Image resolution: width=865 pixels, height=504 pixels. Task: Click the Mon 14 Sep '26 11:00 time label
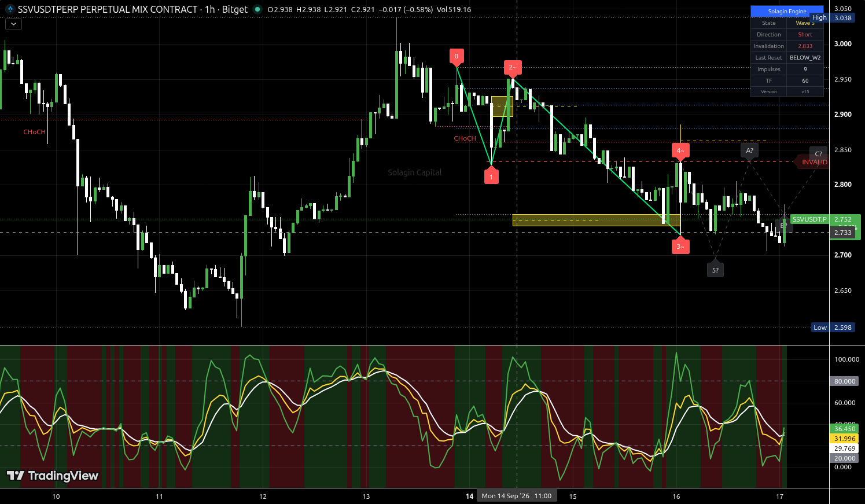(517, 496)
